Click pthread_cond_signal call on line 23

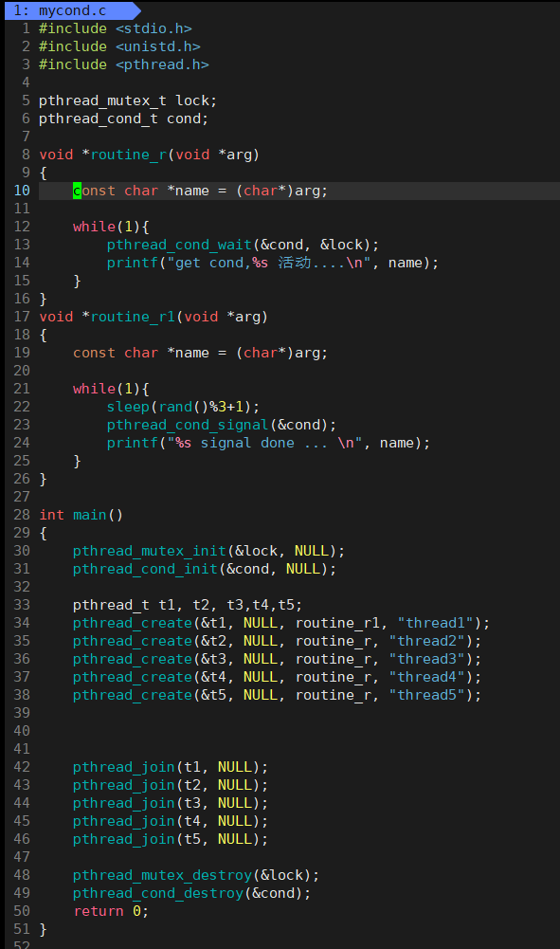pos(188,425)
